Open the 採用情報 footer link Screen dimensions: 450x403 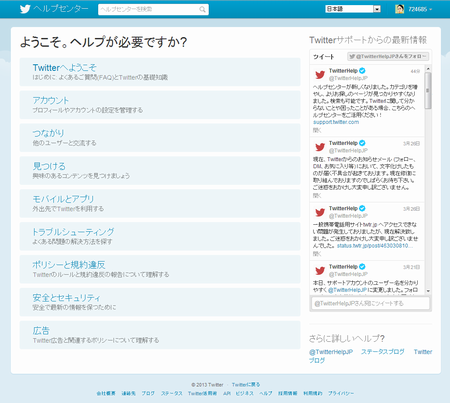pos(288,393)
